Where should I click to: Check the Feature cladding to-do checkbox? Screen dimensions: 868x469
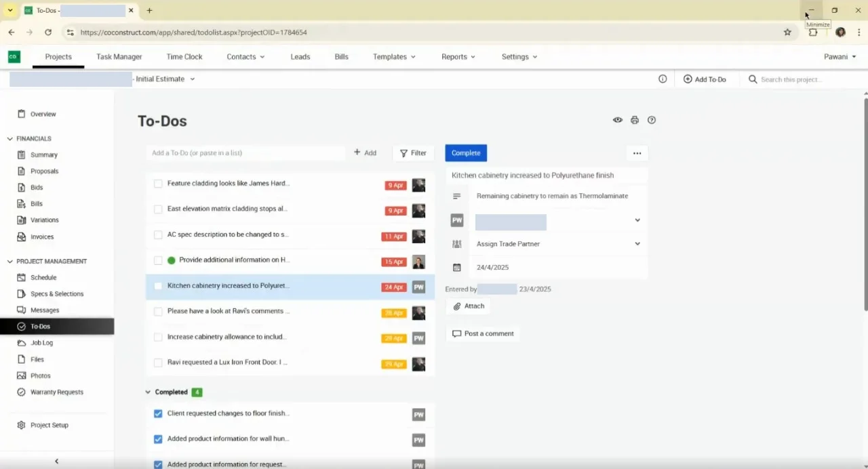(158, 184)
